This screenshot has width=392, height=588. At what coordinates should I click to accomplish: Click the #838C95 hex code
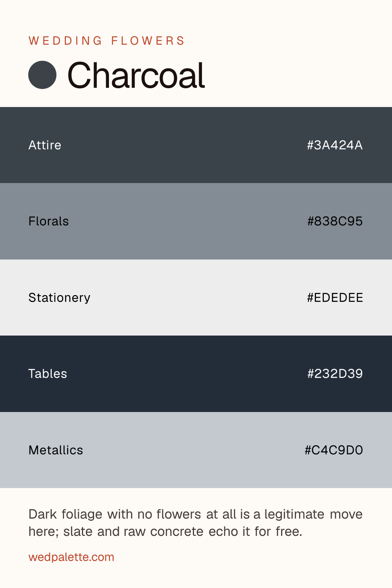click(x=335, y=221)
